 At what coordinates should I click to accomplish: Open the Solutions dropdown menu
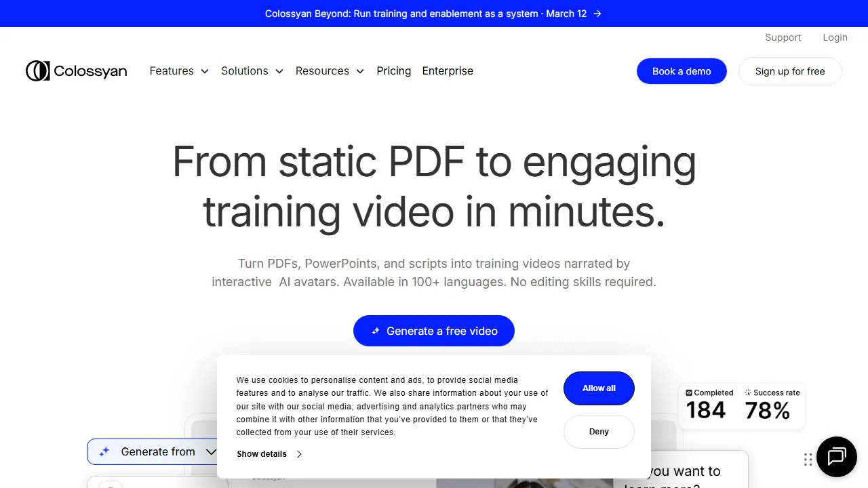252,71
